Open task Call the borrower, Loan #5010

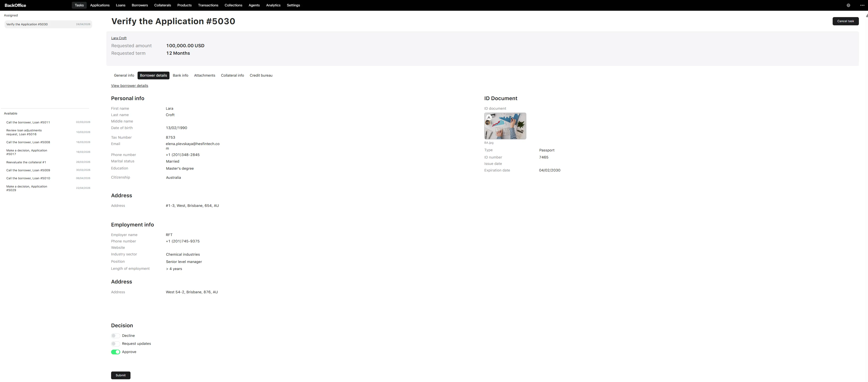coord(48,178)
